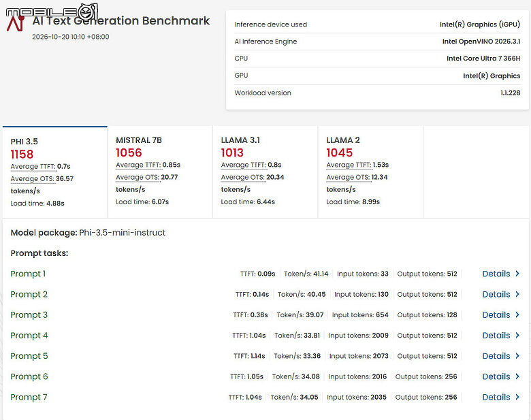Screen dimensions: 531x420
Task: Click the Prompt 4 label
Action: tap(29, 336)
